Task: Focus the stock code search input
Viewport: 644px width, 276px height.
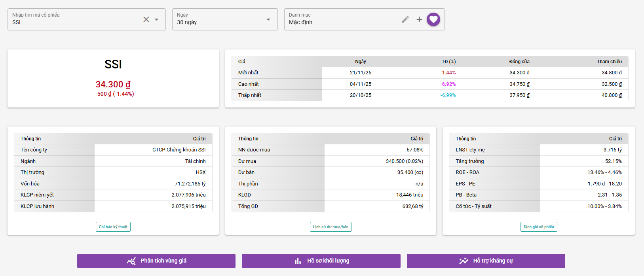Action: [x=75, y=22]
